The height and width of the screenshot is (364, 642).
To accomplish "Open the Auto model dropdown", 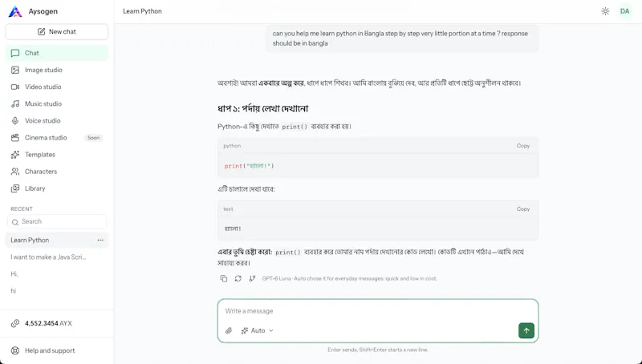I will [258, 331].
